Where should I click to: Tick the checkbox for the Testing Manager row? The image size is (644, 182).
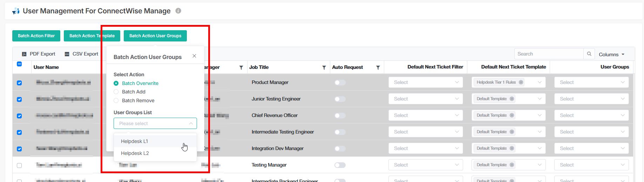[x=19, y=165]
